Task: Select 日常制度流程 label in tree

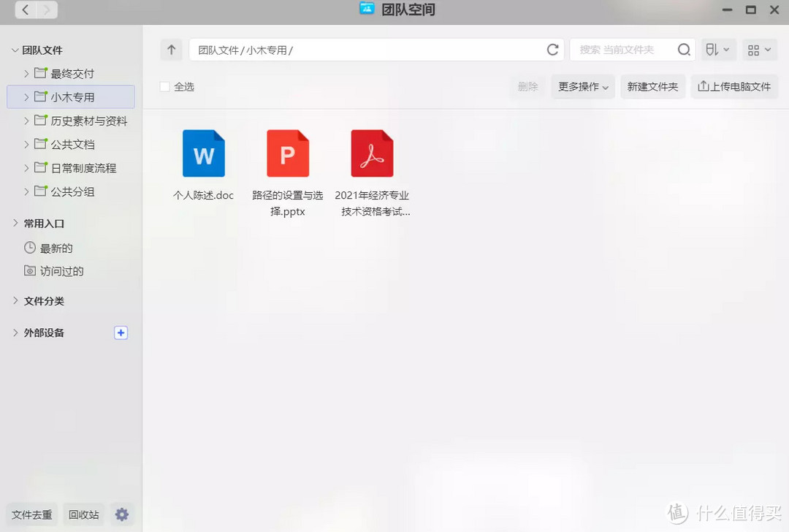Action: pyautogui.click(x=83, y=168)
